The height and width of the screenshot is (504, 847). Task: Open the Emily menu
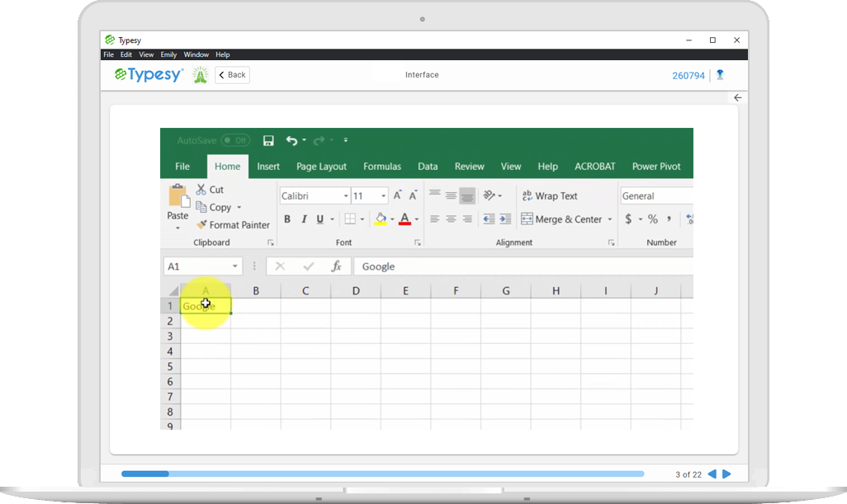pos(168,54)
